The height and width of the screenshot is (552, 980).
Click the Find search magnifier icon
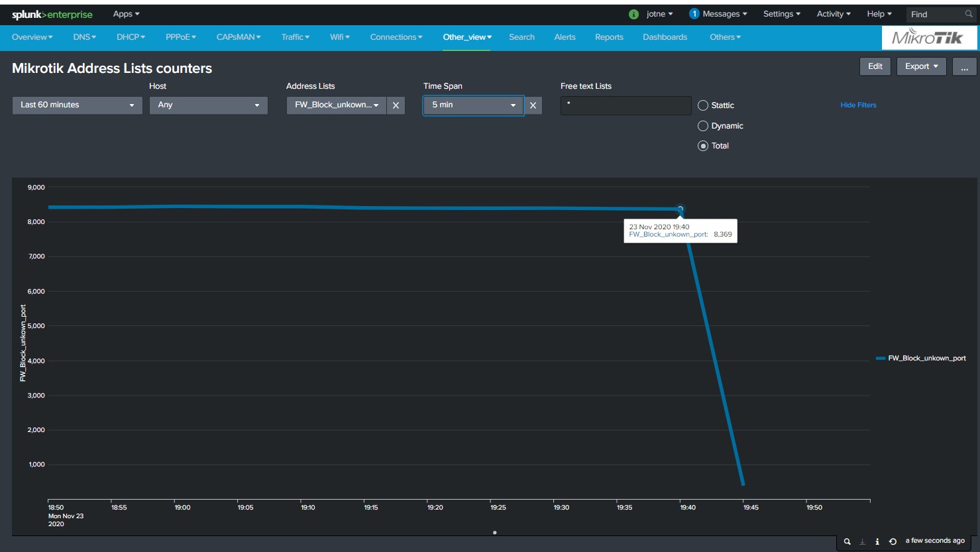(969, 14)
